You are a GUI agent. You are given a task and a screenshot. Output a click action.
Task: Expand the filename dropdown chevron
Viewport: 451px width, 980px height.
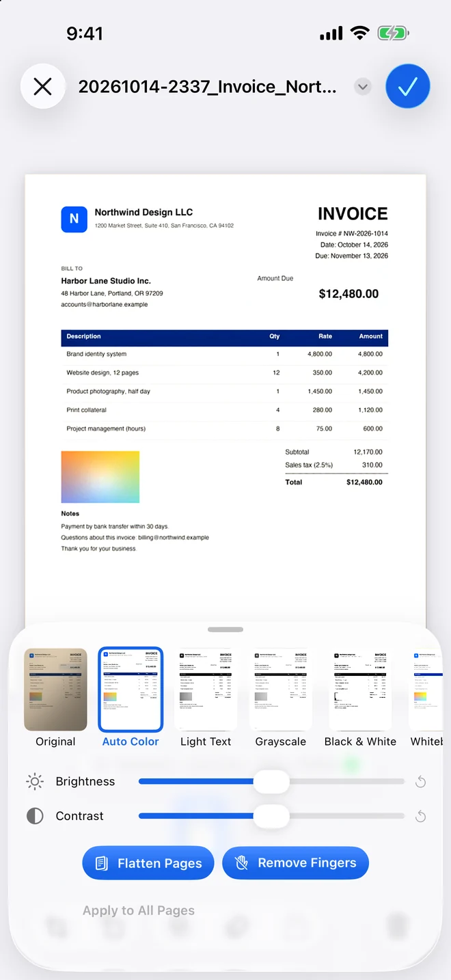tap(363, 87)
